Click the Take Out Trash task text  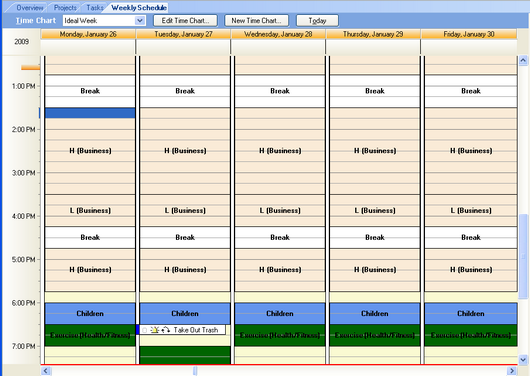tap(196, 330)
